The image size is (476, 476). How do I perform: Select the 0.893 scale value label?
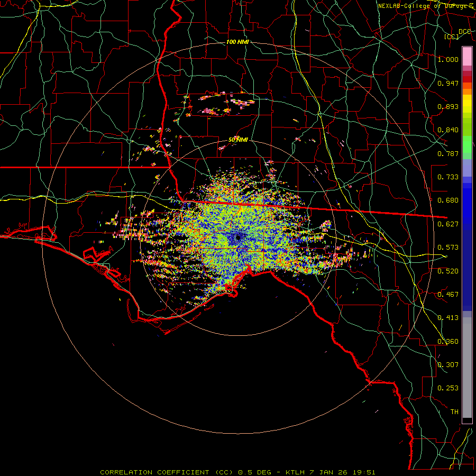pos(448,106)
